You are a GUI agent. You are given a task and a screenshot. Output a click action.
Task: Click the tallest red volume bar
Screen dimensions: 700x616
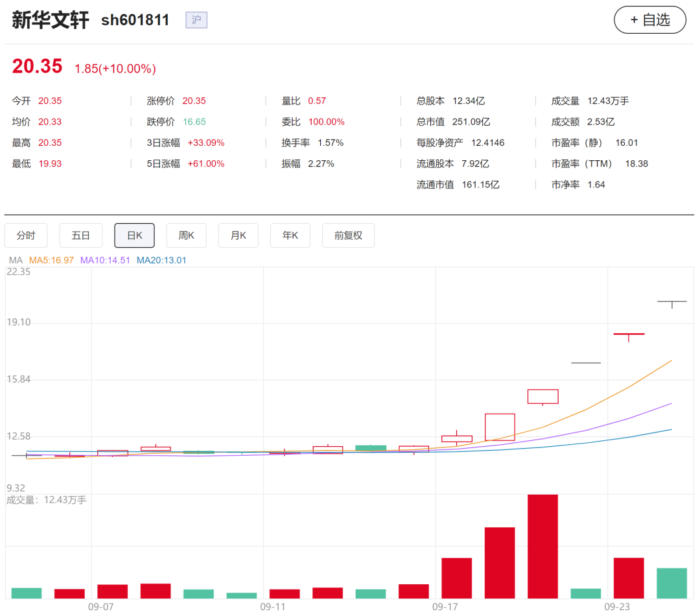[543, 547]
